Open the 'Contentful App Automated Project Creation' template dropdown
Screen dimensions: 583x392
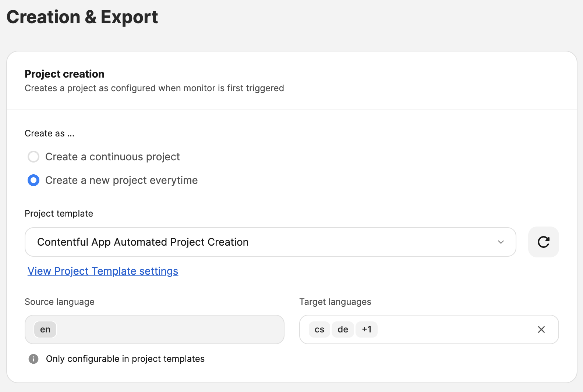point(258,242)
